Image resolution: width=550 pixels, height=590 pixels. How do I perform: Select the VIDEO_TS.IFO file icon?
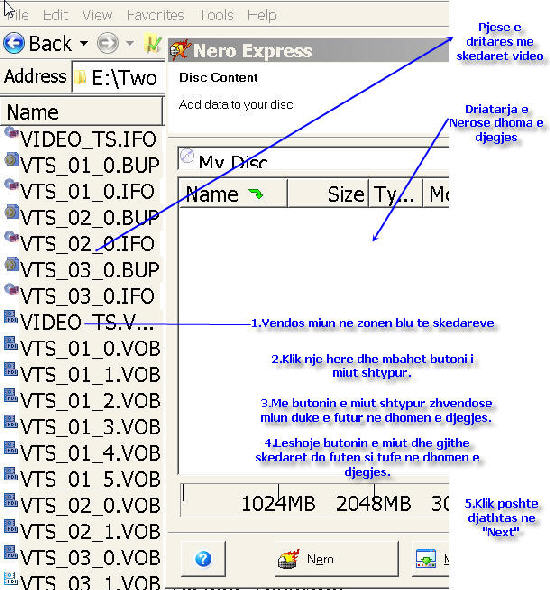click(x=12, y=133)
